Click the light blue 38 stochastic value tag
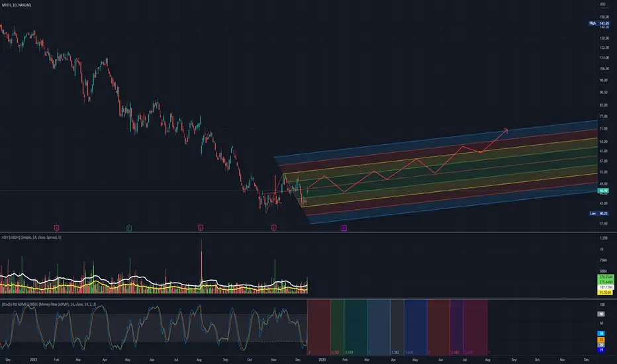This screenshot has width=617, height=364. (601, 334)
